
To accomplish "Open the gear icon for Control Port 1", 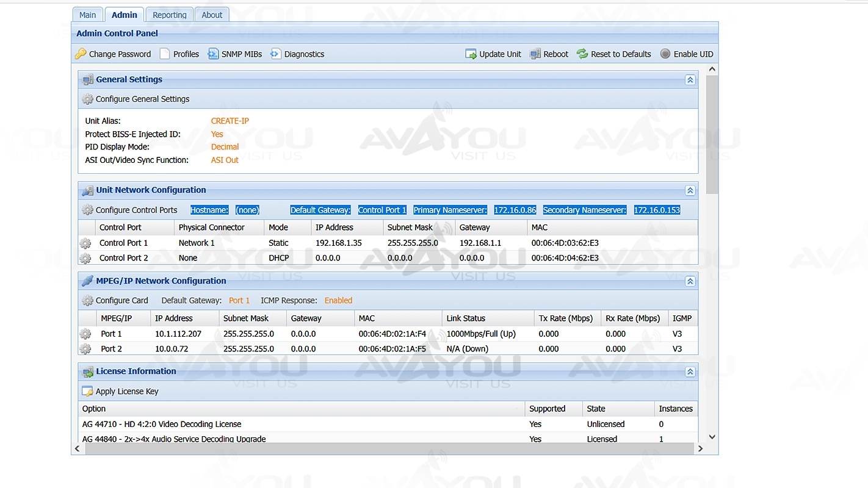I will click(85, 243).
